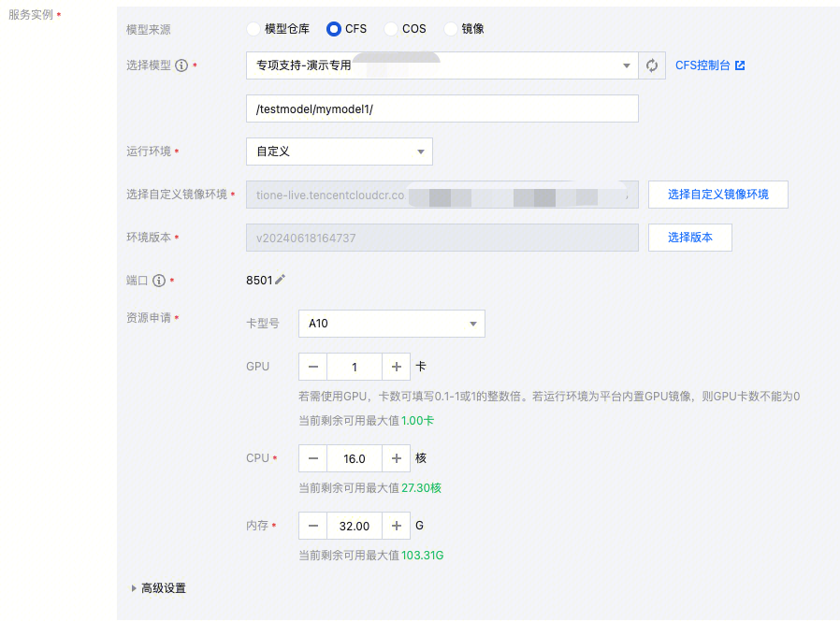Click the tione-live.tencentcloudcr image address field

click(x=442, y=195)
